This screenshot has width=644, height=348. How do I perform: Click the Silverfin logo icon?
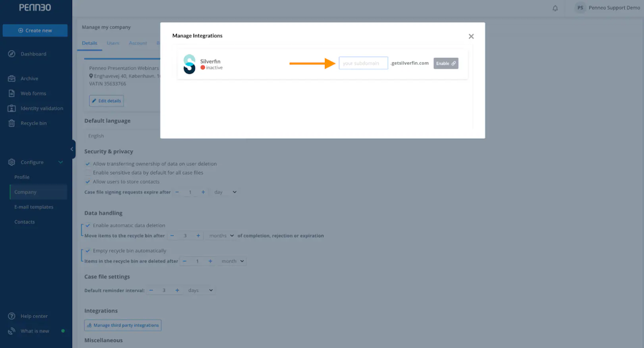coord(189,64)
